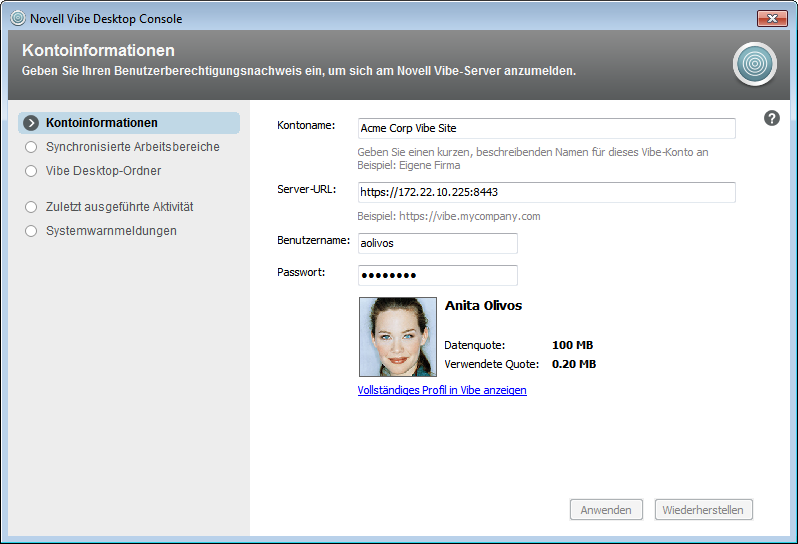Click the Anwenden button

tap(606, 510)
